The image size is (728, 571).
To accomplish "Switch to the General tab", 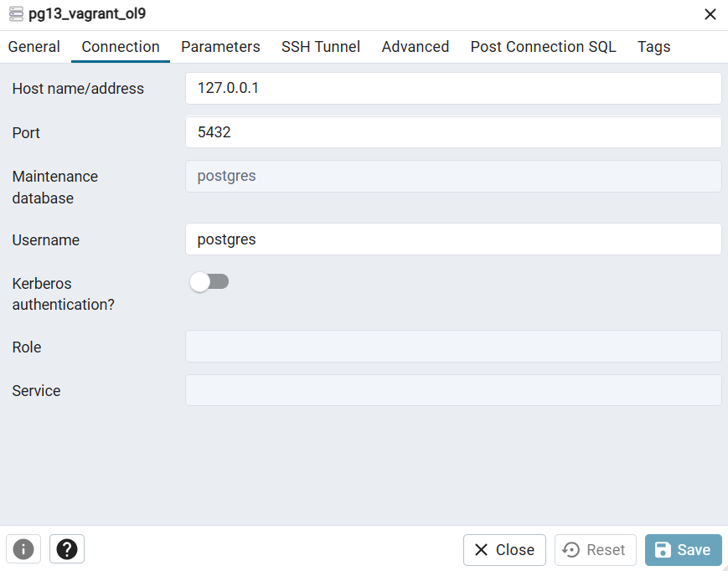I will pos(34,47).
